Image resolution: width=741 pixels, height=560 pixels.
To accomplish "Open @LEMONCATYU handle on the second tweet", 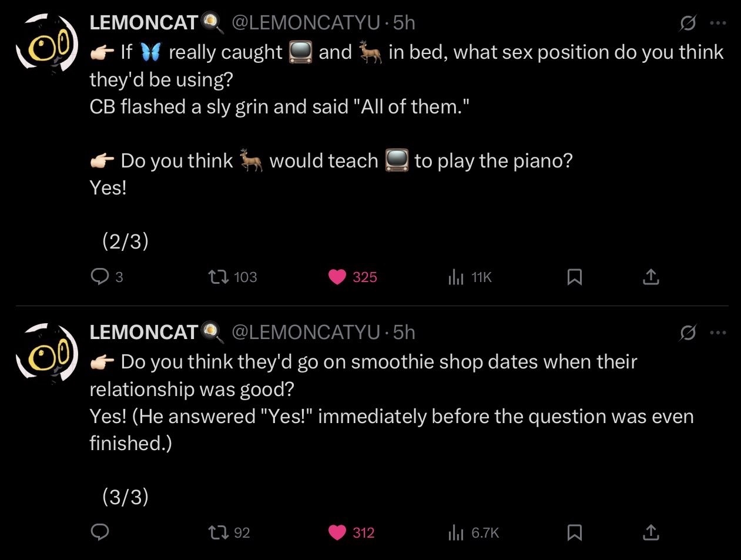I will click(306, 333).
